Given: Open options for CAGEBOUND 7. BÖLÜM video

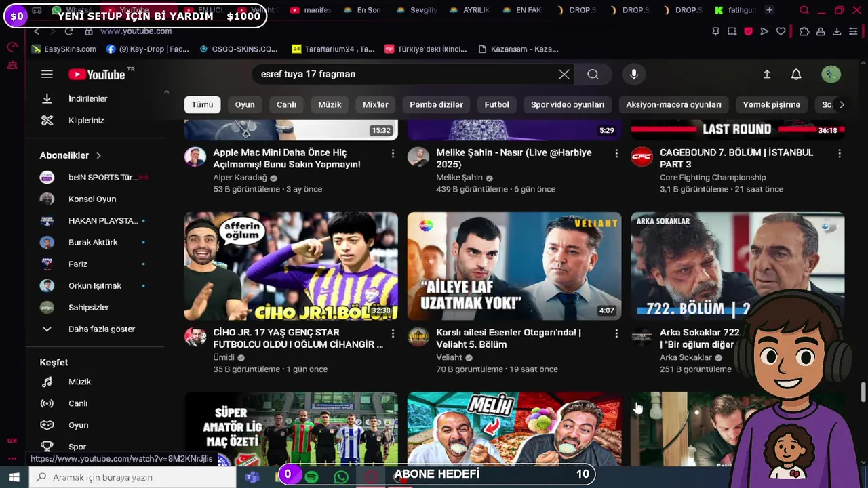Looking at the screenshot, I should click(x=840, y=154).
